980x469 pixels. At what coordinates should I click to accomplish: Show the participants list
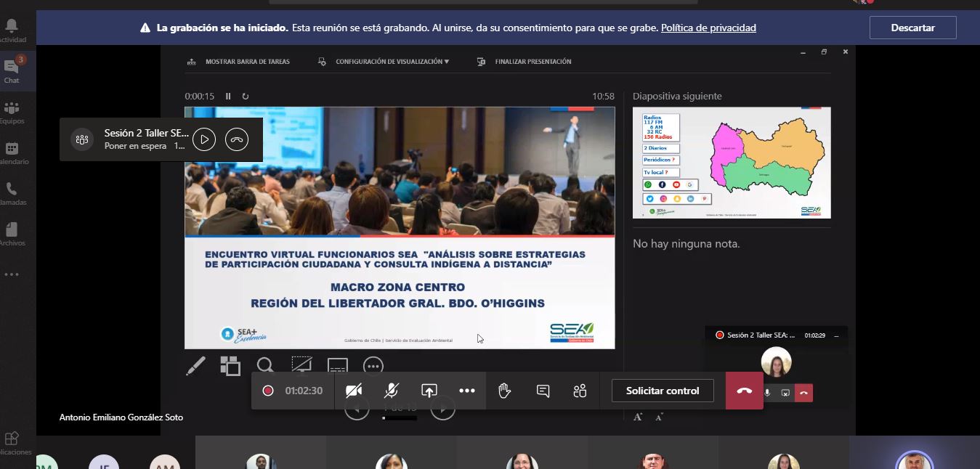(580, 391)
